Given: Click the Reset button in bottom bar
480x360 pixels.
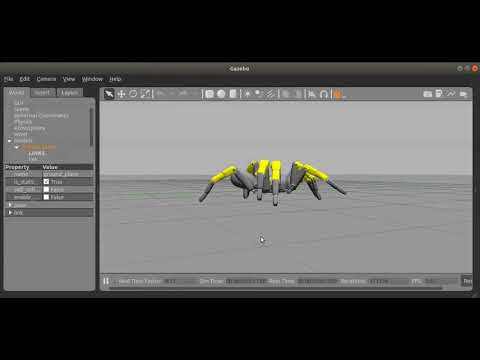Looking at the screenshot, I should click(467, 281).
